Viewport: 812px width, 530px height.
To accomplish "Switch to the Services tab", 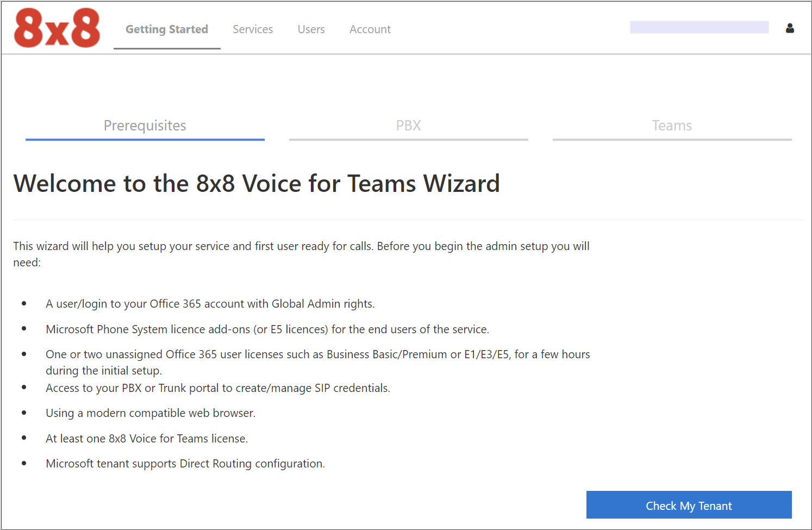I will [x=253, y=29].
